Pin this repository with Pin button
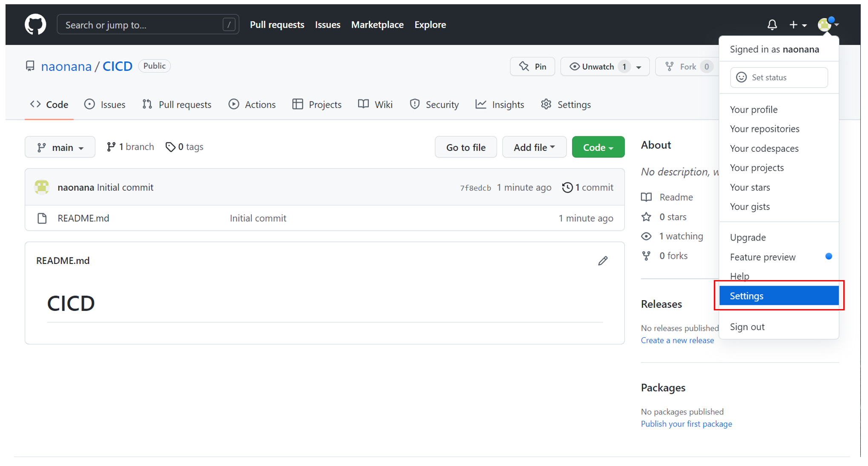868x466 pixels. click(532, 67)
